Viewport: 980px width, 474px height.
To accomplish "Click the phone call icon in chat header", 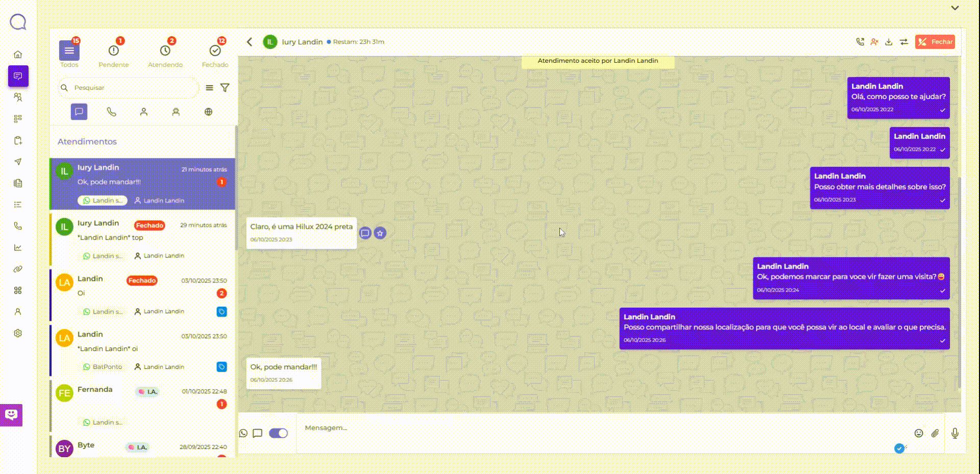I will [x=860, y=42].
